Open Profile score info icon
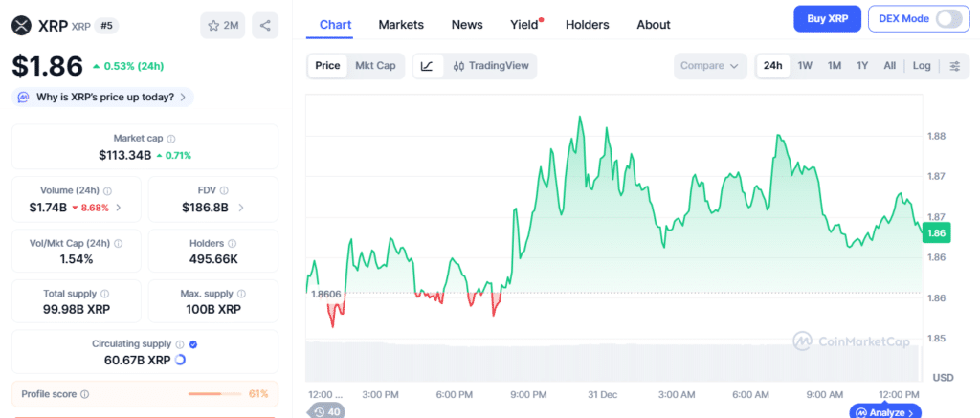 pyautogui.click(x=85, y=394)
